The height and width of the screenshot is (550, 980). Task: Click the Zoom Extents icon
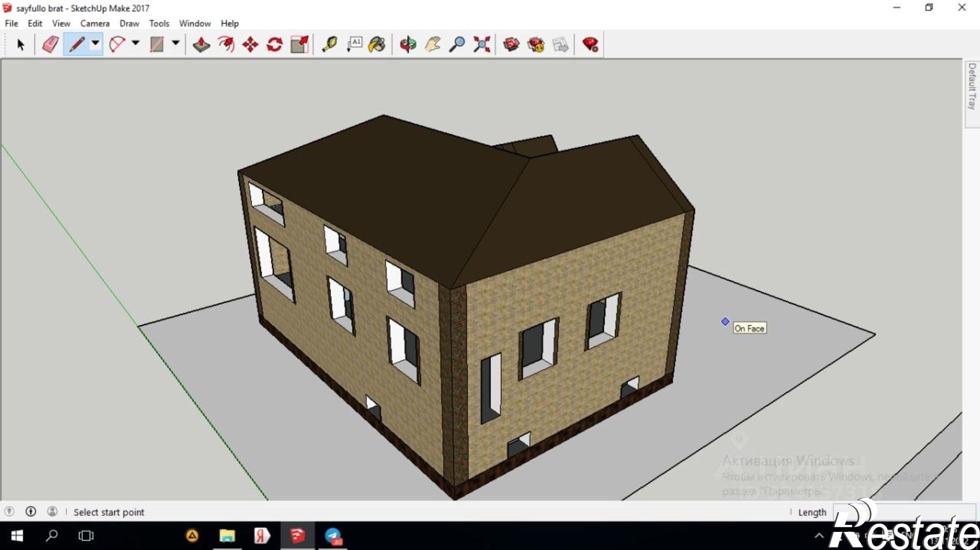pyautogui.click(x=482, y=45)
